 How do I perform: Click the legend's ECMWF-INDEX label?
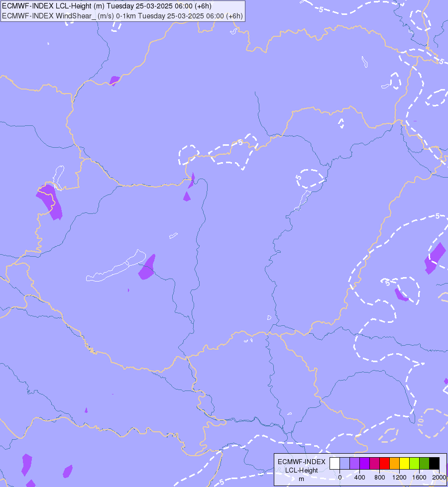coord(301,462)
